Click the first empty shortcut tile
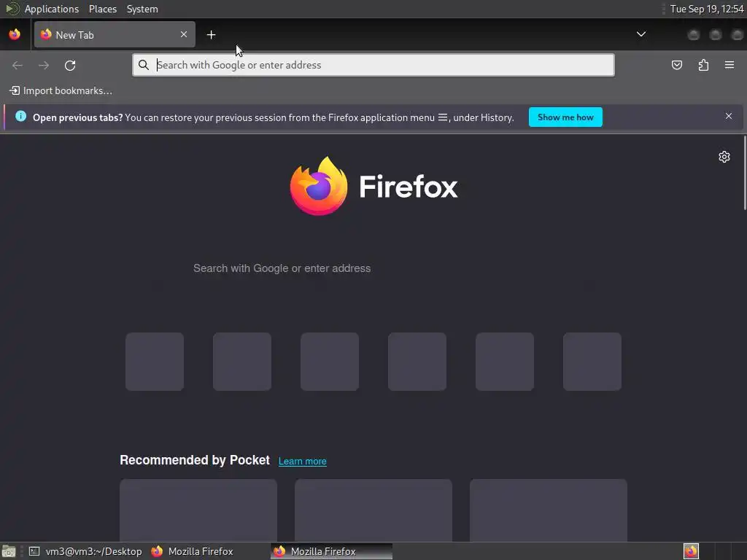The image size is (747, 560). click(155, 362)
